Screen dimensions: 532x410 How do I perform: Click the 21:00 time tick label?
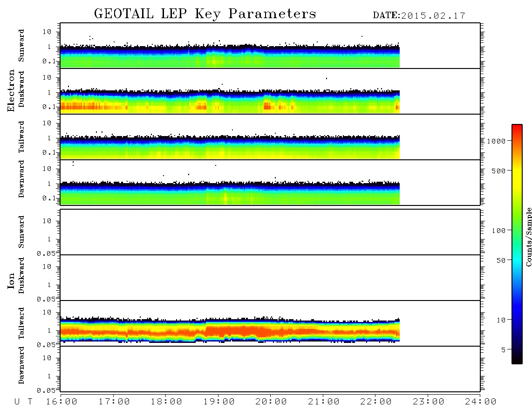324,402
